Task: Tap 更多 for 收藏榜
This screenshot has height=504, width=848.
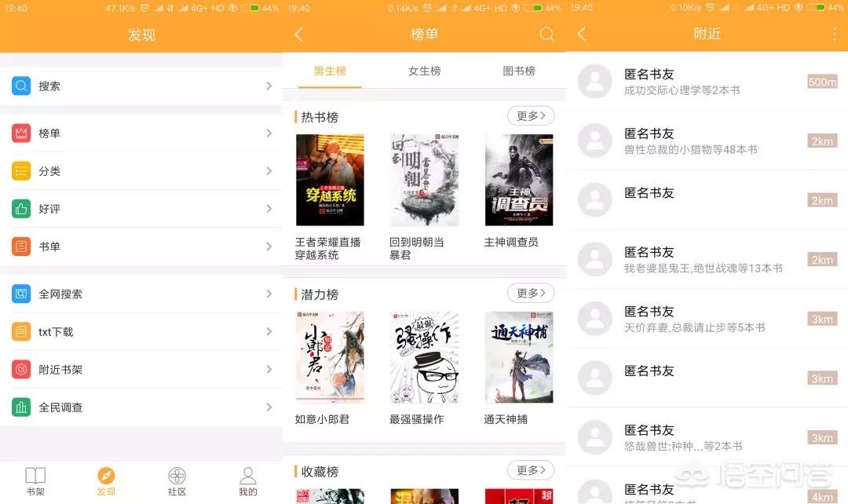Action: (531, 470)
